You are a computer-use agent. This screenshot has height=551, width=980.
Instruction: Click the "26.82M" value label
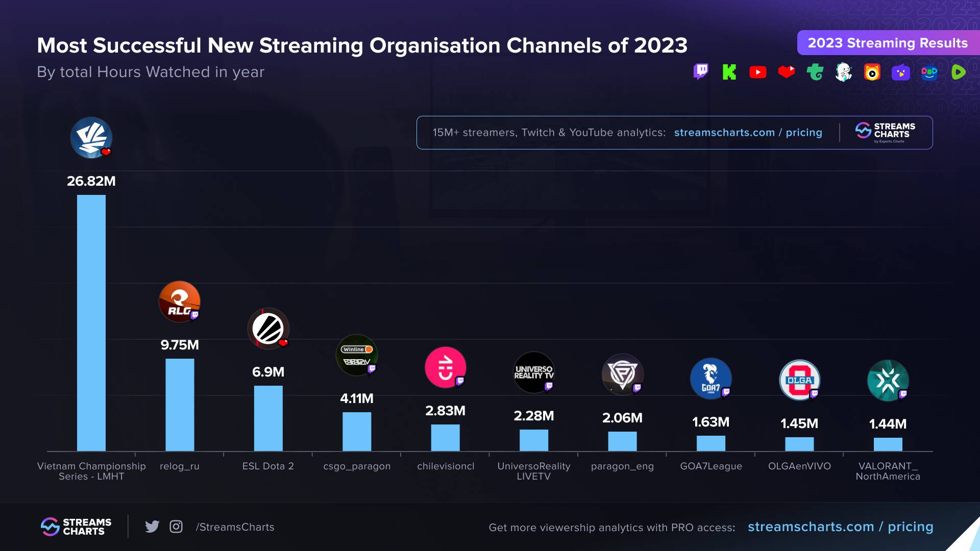(91, 181)
